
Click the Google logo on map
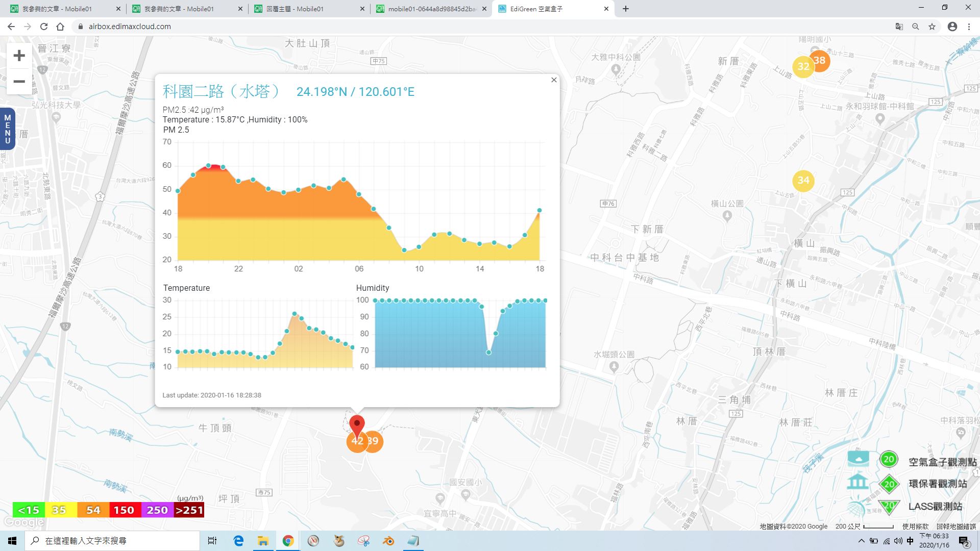click(23, 522)
